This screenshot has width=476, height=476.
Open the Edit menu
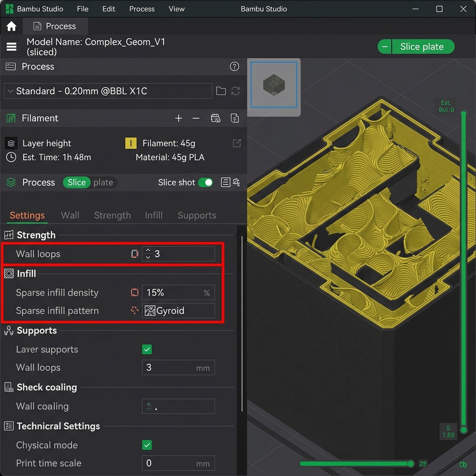click(x=109, y=9)
